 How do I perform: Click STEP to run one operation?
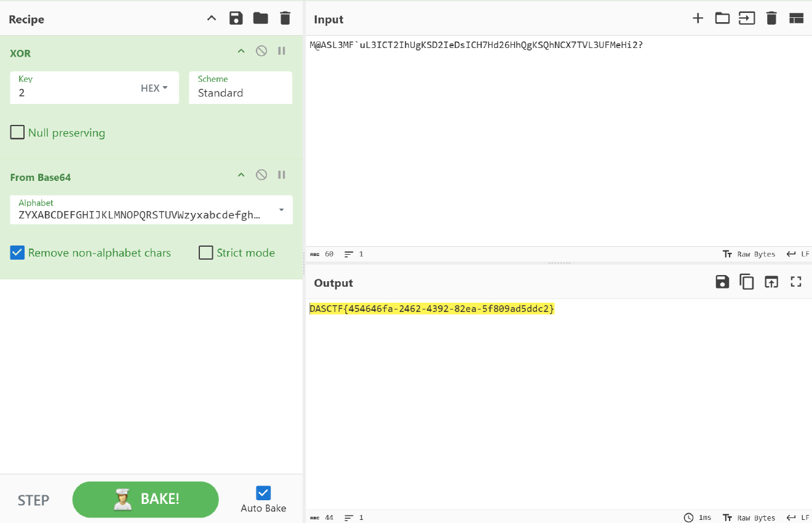click(33, 500)
